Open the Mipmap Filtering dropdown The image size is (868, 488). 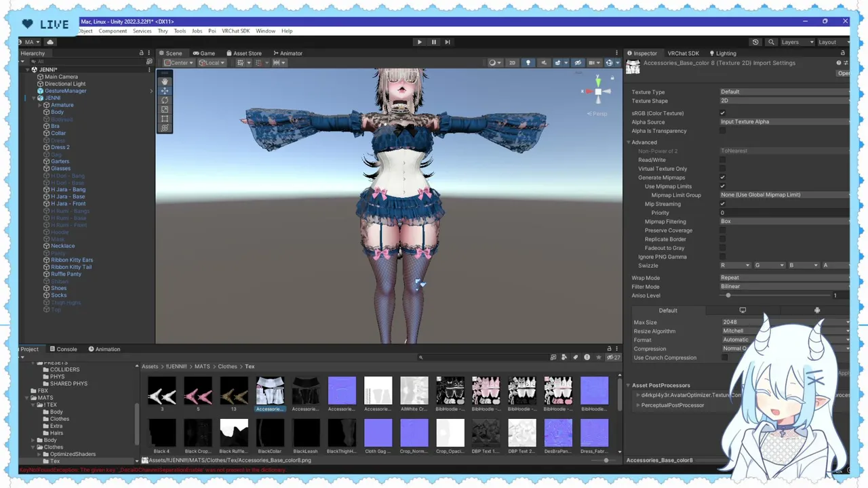tap(785, 222)
